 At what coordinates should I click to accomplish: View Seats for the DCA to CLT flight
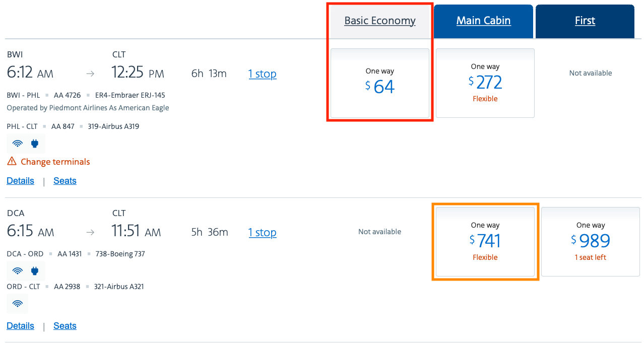pyautogui.click(x=65, y=326)
